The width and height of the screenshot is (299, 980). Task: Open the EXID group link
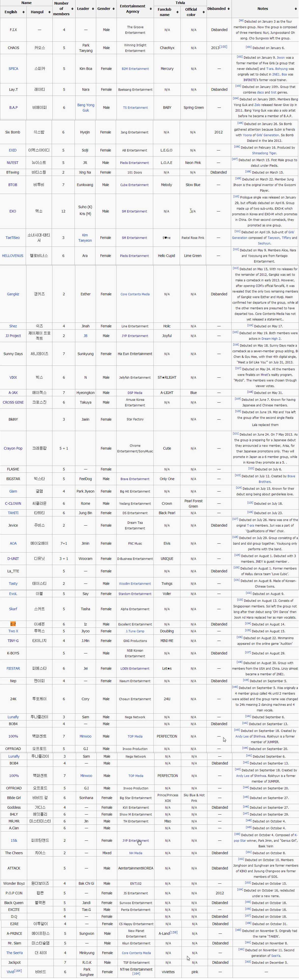(x=12, y=150)
